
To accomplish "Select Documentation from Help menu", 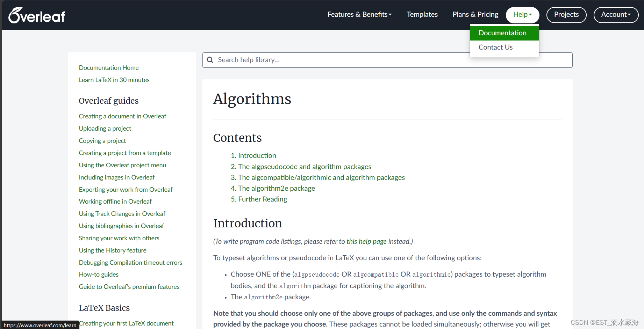I will pyautogui.click(x=504, y=33).
